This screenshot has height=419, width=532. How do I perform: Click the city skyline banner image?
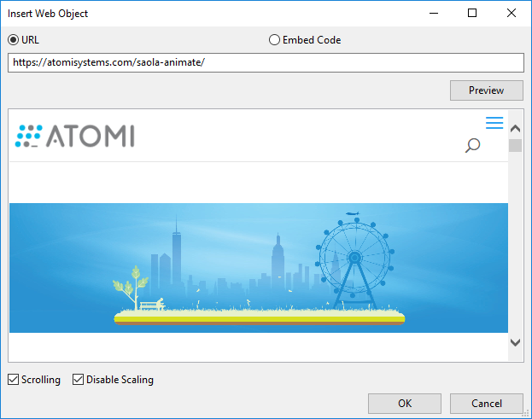pyautogui.click(x=259, y=268)
